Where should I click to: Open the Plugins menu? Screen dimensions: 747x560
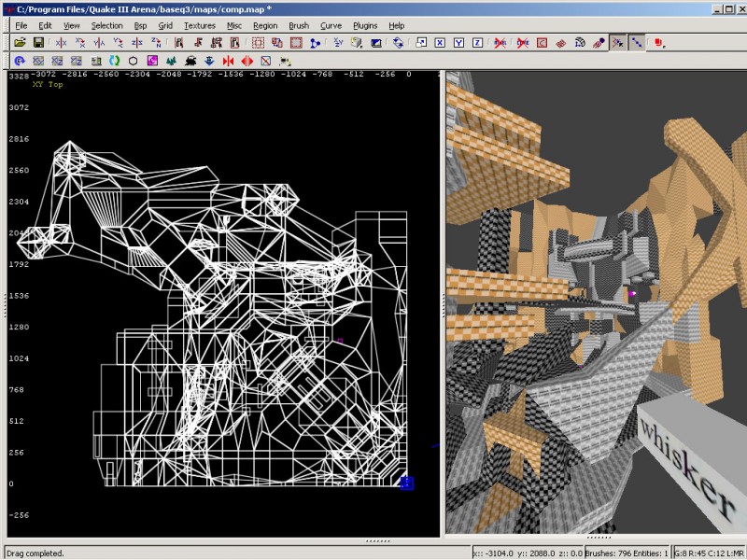click(x=365, y=26)
